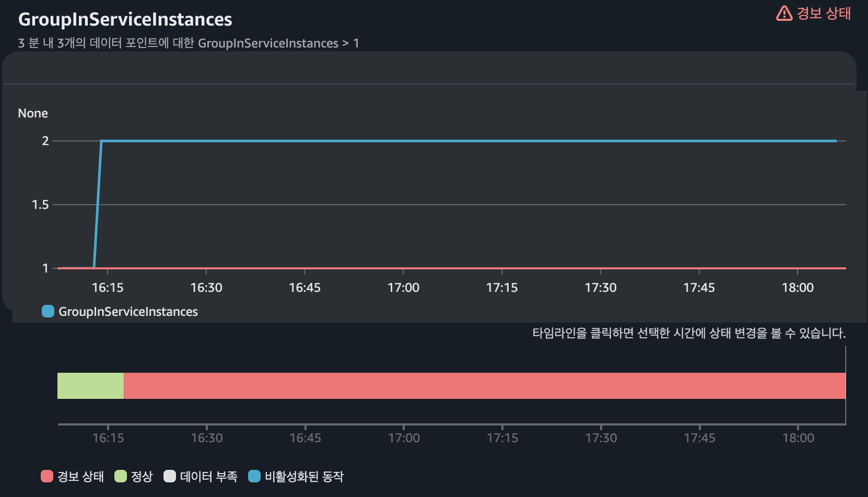Click the 경보 상태 status label
The height and width of the screenshot is (497, 868).
(824, 13)
